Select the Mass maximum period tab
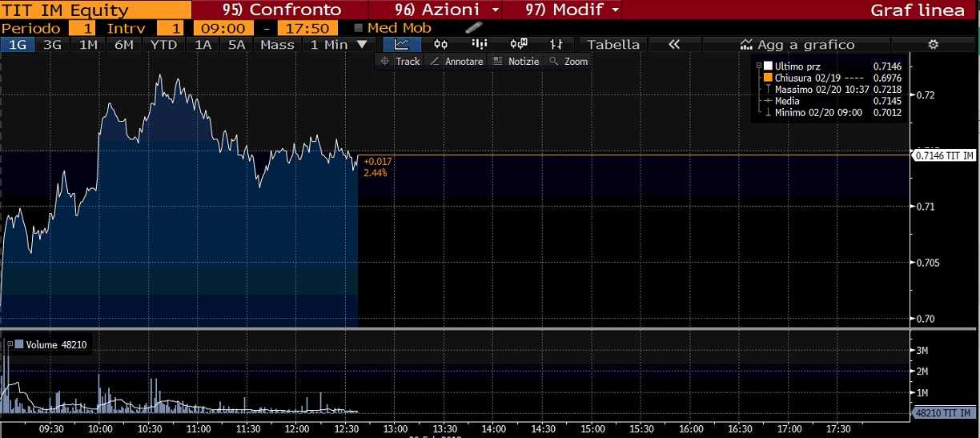This screenshot has width=980, height=438. (278, 45)
